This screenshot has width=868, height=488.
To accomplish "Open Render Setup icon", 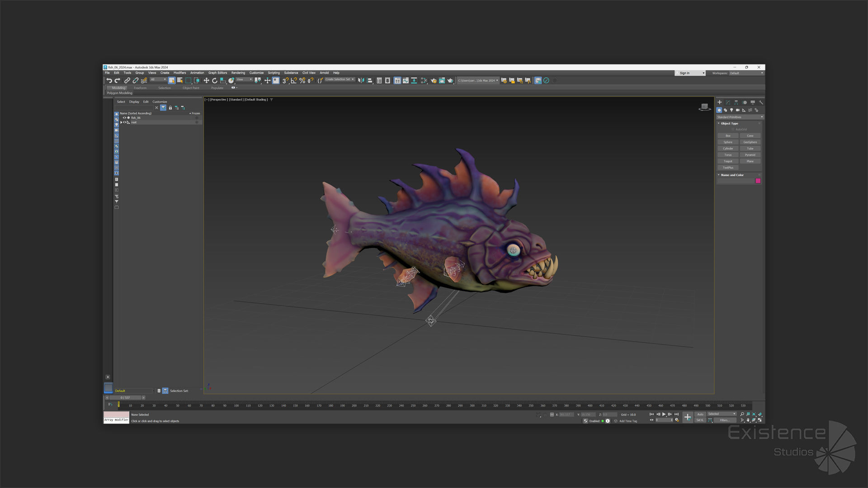I will click(434, 80).
